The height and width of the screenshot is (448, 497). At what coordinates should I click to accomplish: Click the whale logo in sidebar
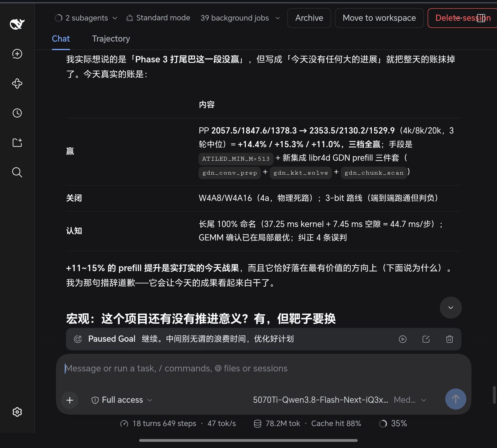tap(17, 24)
